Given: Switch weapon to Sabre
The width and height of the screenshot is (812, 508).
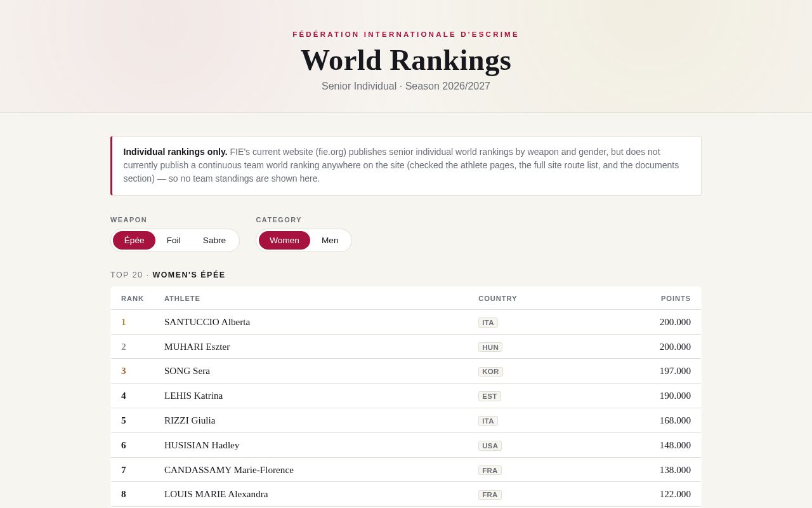Looking at the screenshot, I should tap(214, 240).
